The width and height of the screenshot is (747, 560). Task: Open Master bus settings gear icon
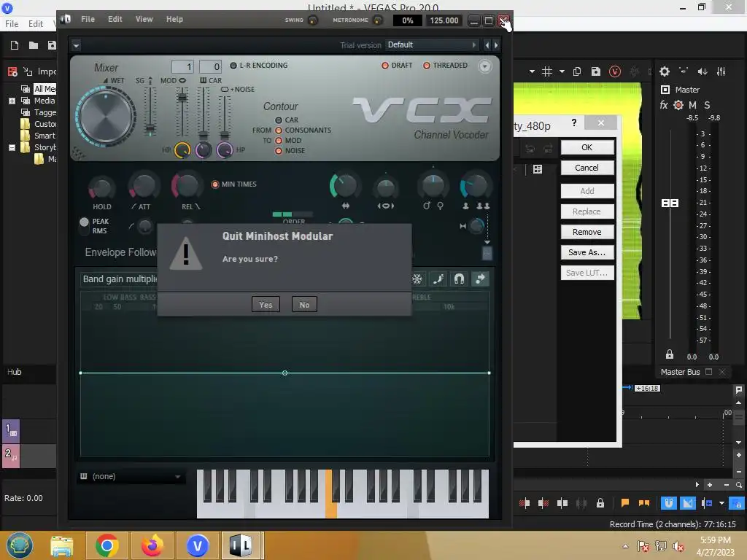pyautogui.click(x=664, y=72)
